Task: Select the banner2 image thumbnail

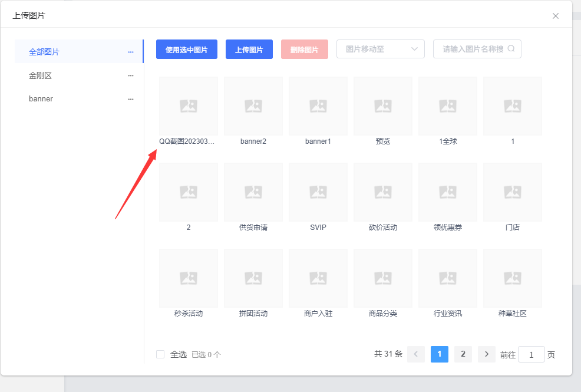Action: coord(253,106)
